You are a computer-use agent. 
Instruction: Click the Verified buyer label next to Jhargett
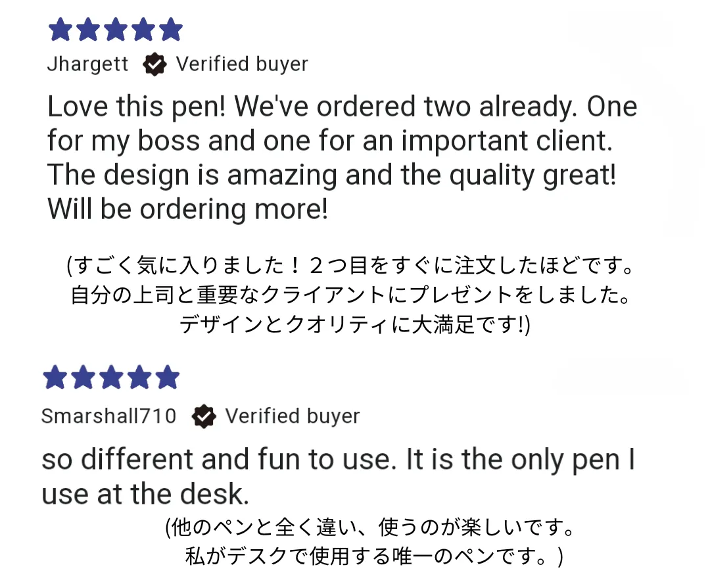coord(242,64)
